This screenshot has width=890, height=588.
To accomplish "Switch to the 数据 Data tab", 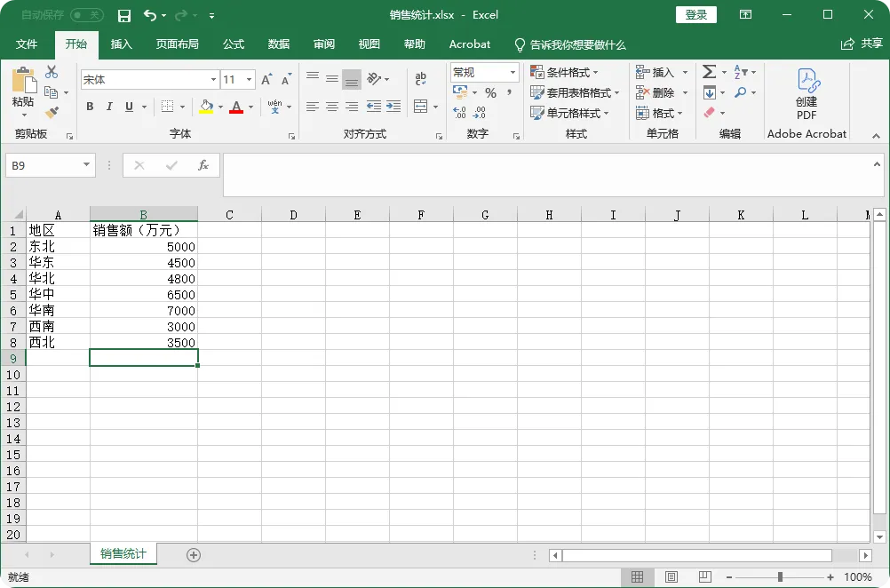I will pyautogui.click(x=279, y=44).
